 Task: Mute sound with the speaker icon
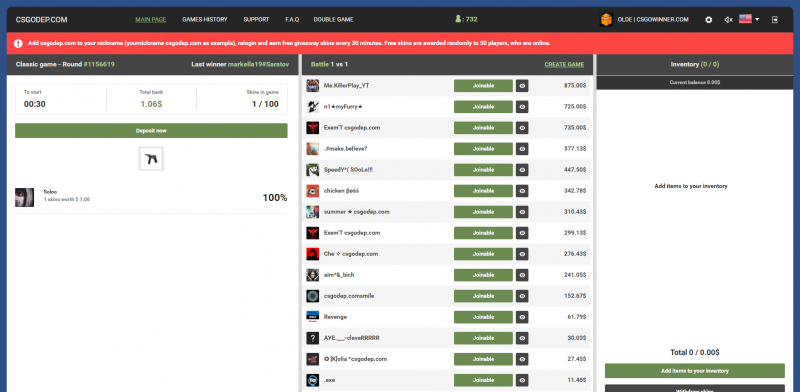tap(728, 20)
